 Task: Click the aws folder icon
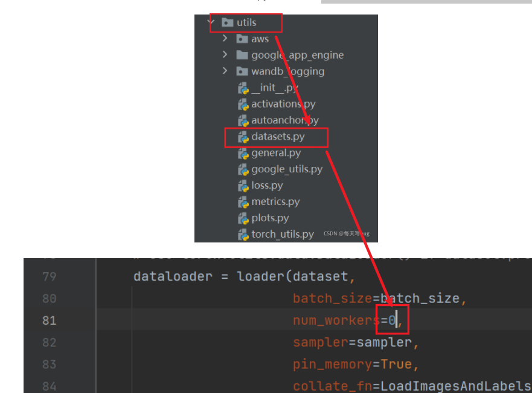[x=242, y=39]
